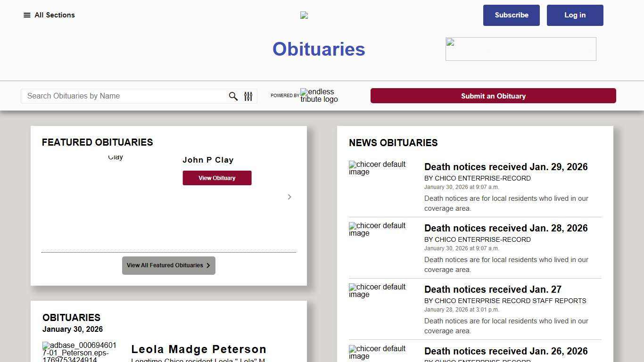Screen dimensions: 644x362
Task: Click the banner ad image beside Obituaries
Action: tap(520, 49)
